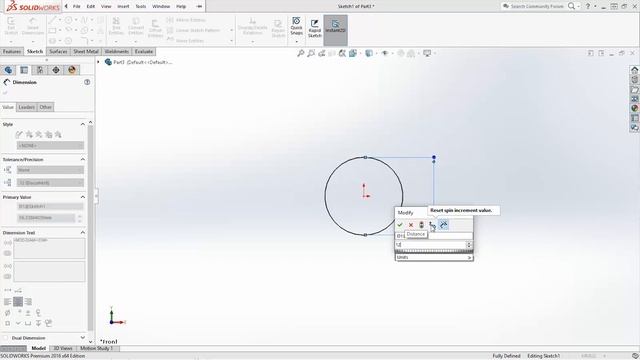Viewport: 640px width, 360px height.
Task: Open the DimXpertManager tab icon
Action: pos(56,70)
